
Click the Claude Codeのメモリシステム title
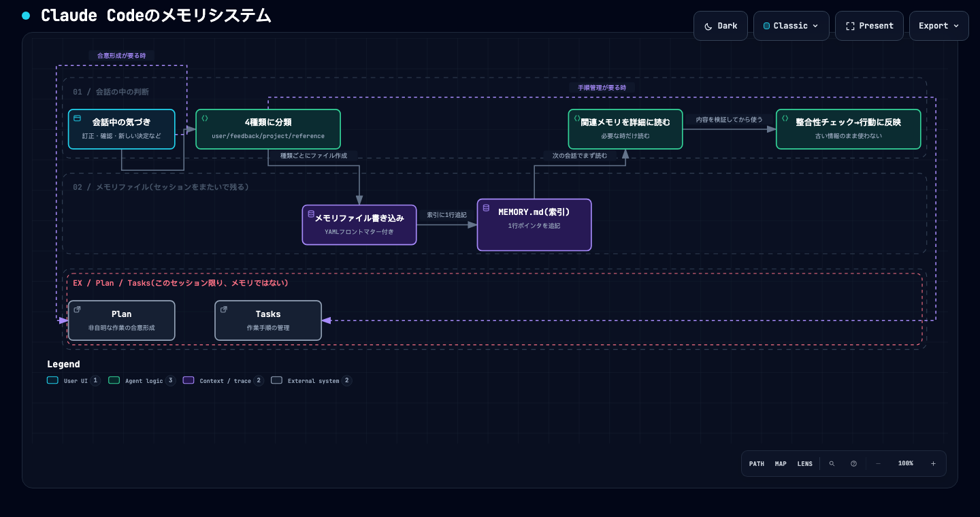pyautogui.click(x=156, y=16)
